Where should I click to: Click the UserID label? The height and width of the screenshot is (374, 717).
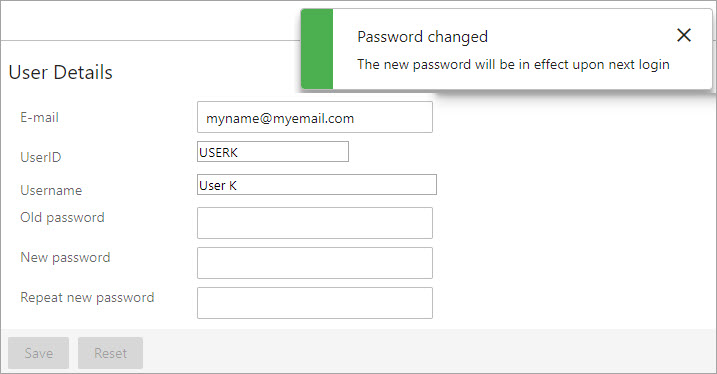coord(41,157)
